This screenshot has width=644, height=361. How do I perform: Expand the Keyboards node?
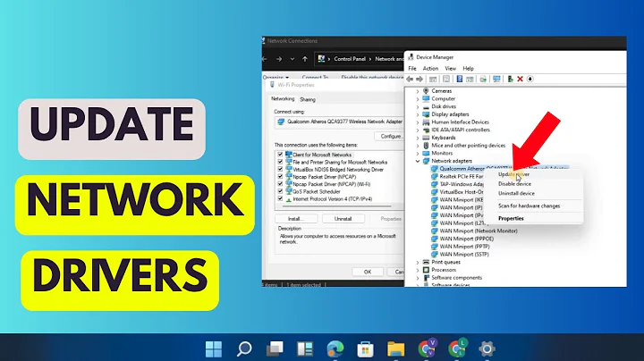tap(418, 138)
